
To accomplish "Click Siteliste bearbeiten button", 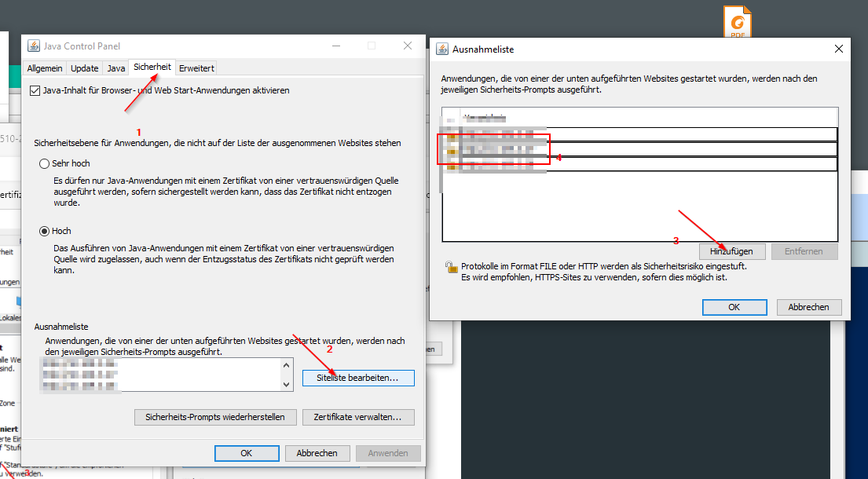I will [x=358, y=378].
